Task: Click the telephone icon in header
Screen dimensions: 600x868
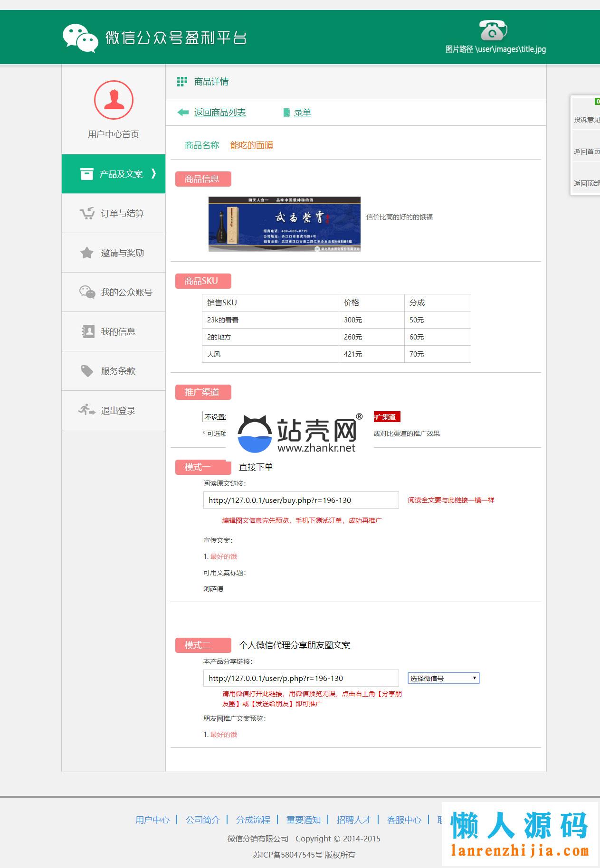Action: 493,31
